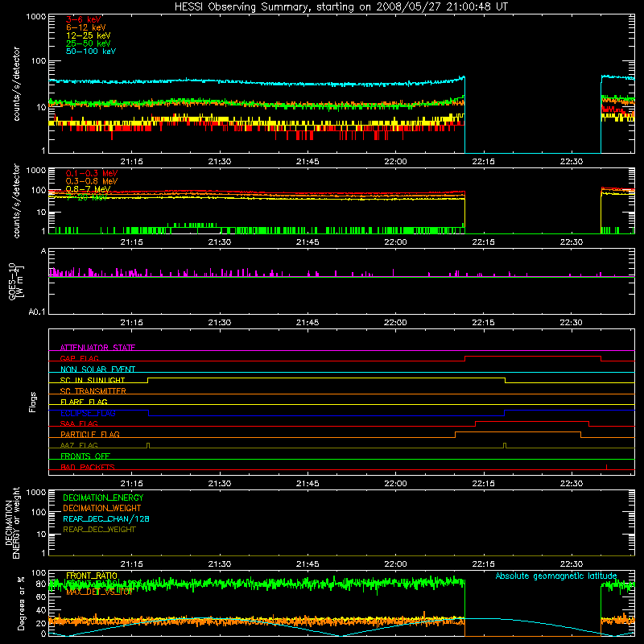Click the 22:00 tick label under Flags panel
Image resolution: width=644 pixels, height=644 pixels.
(395, 484)
